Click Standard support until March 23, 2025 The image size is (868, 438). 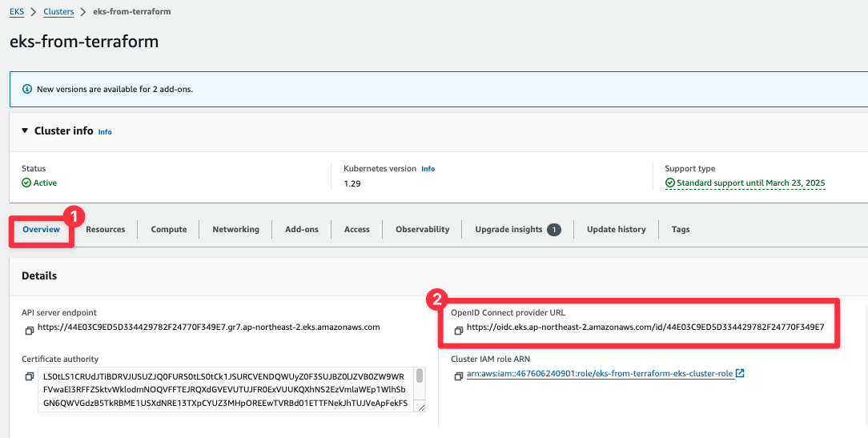click(751, 183)
